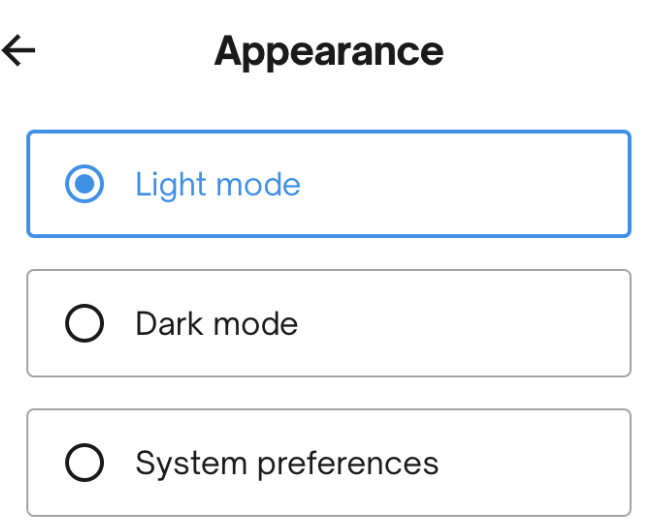Choose the Dark mode theme option
646x532 pixels.
216,324
